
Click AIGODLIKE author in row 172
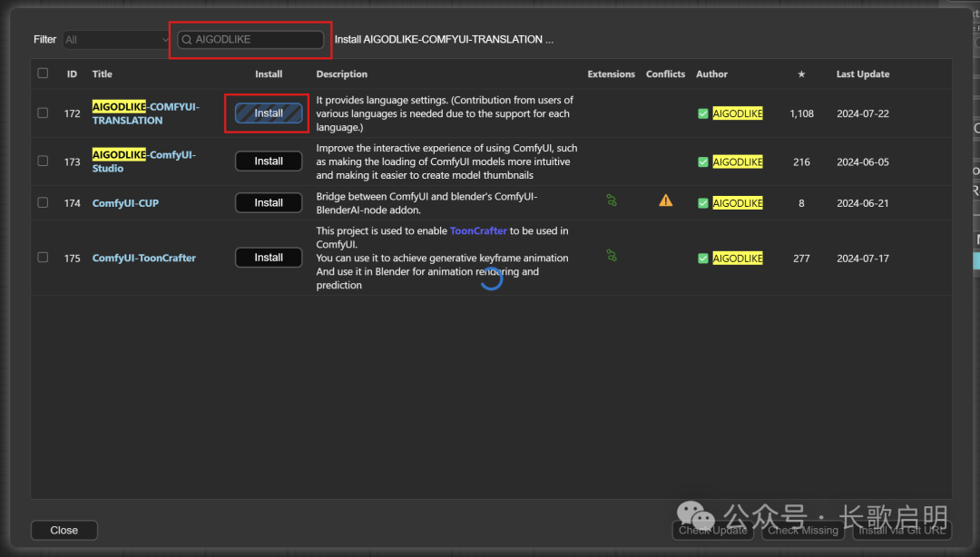738,113
